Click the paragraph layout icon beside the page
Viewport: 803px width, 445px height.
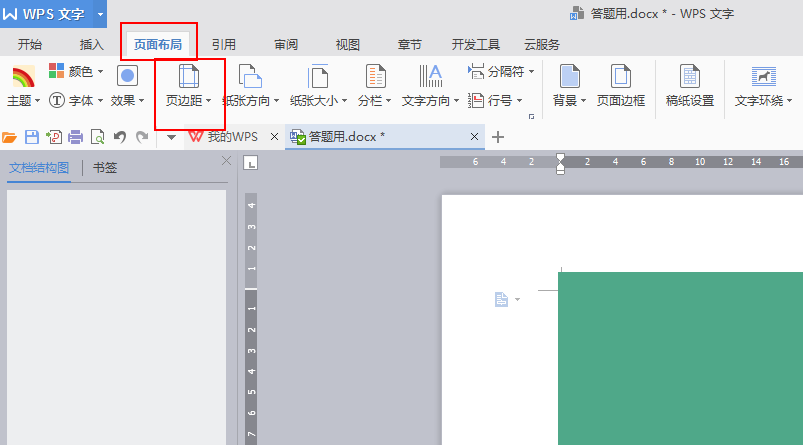[501, 299]
